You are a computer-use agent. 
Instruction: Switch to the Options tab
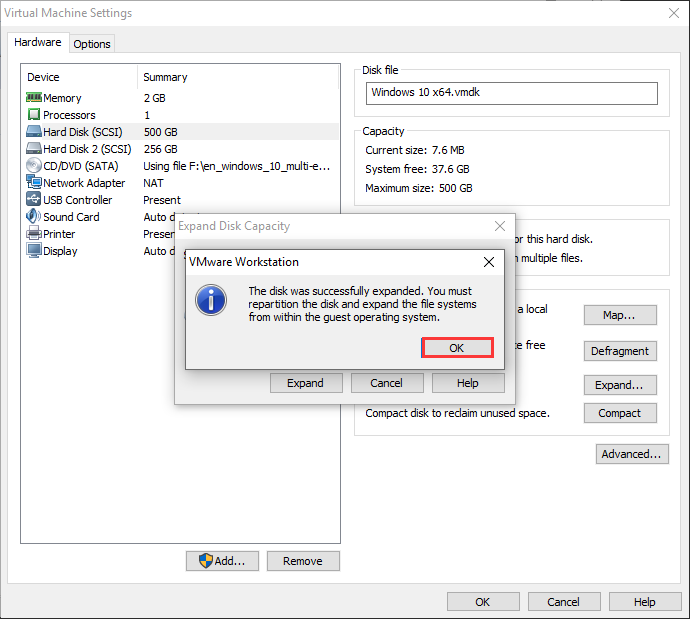tap(92, 44)
